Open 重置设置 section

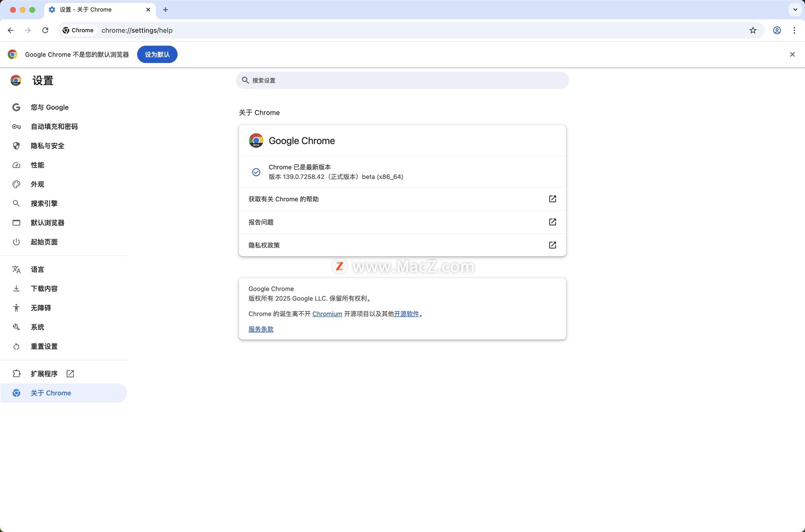(63, 347)
